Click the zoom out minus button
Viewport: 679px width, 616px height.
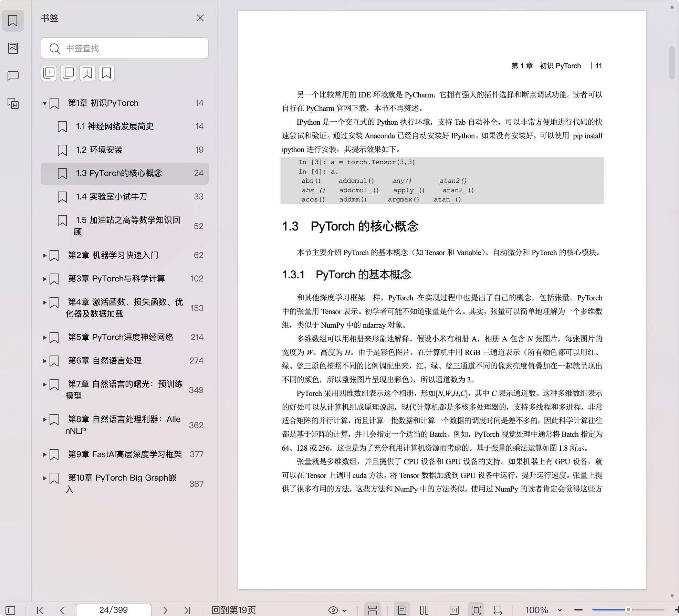click(x=578, y=610)
